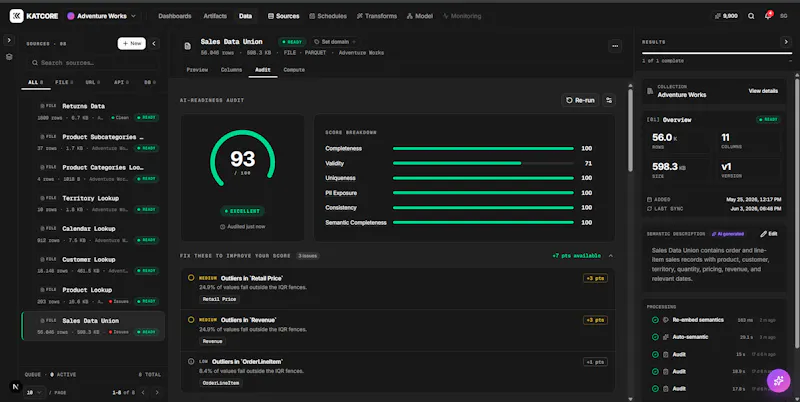
Task: Select the URL sources filter tab
Action: pyautogui.click(x=92, y=82)
